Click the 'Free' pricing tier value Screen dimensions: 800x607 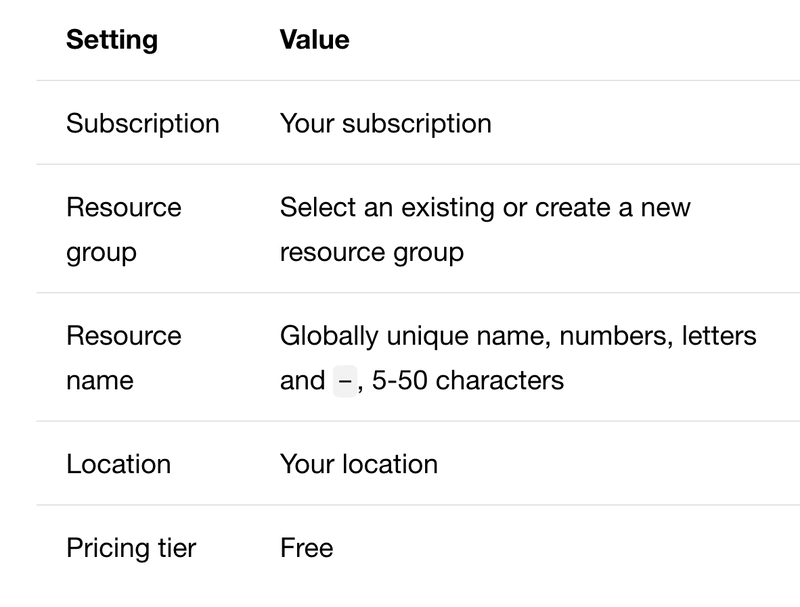coord(306,548)
